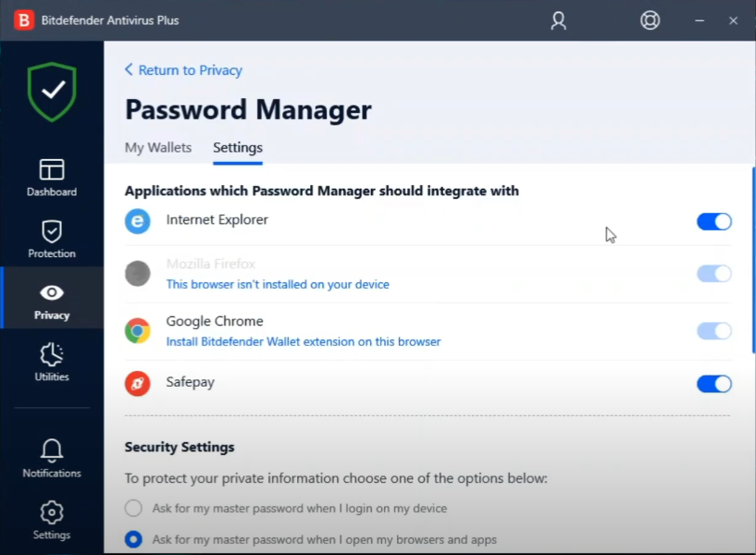The image size is (756, 555).
Task: Click Install Bitdefender Wallet extension link
Action: pyautogui.click(x=304, y=341)
